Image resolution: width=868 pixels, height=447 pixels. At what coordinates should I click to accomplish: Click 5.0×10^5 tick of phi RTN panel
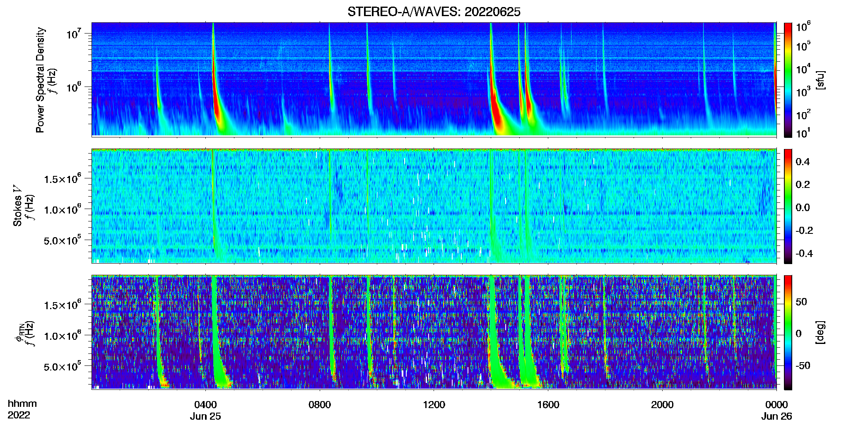pyautogui.click(x=63, y=367)
